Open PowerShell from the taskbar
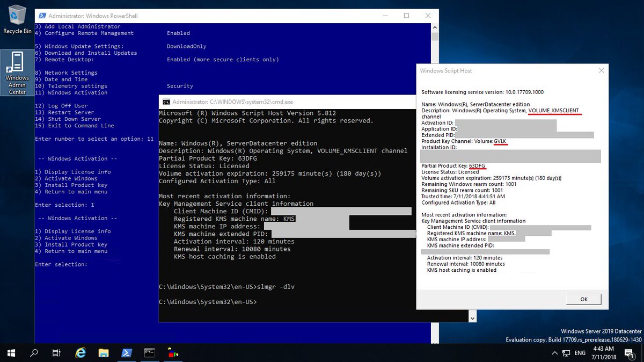The height and width of the screenshot is (362, 644). tap(127, 353)
